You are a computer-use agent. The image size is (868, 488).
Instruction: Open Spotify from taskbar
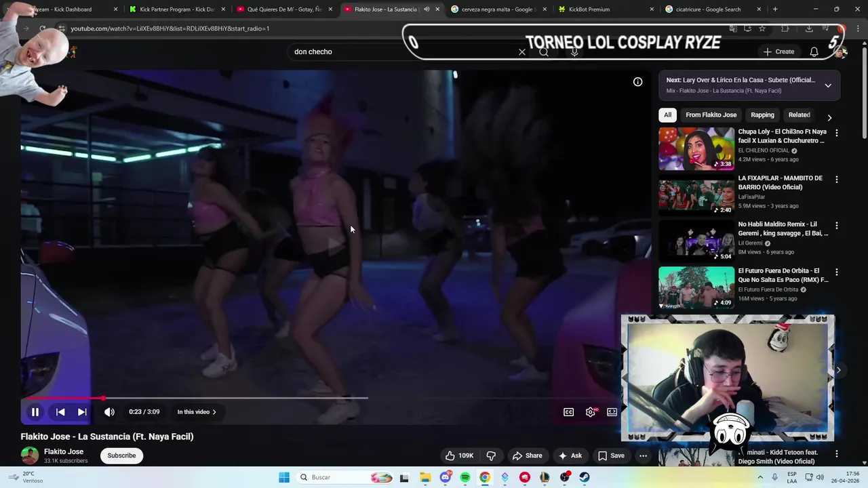click(465, 477)
